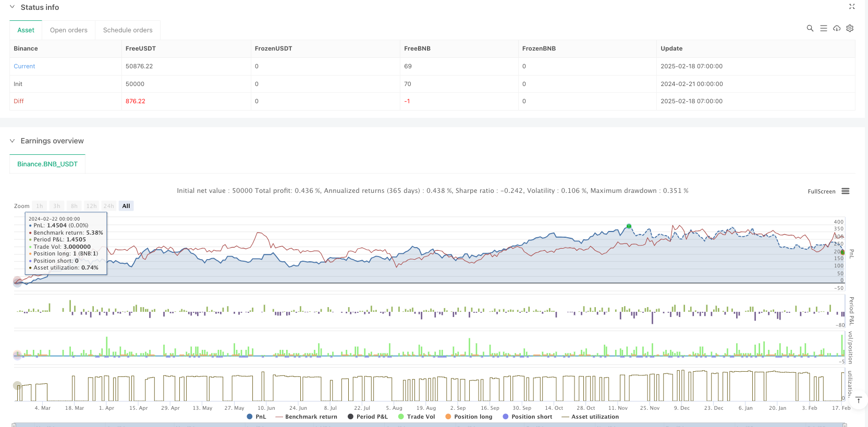
Task: Select the Binance.BNB_USDT tab
Action: 47,164
